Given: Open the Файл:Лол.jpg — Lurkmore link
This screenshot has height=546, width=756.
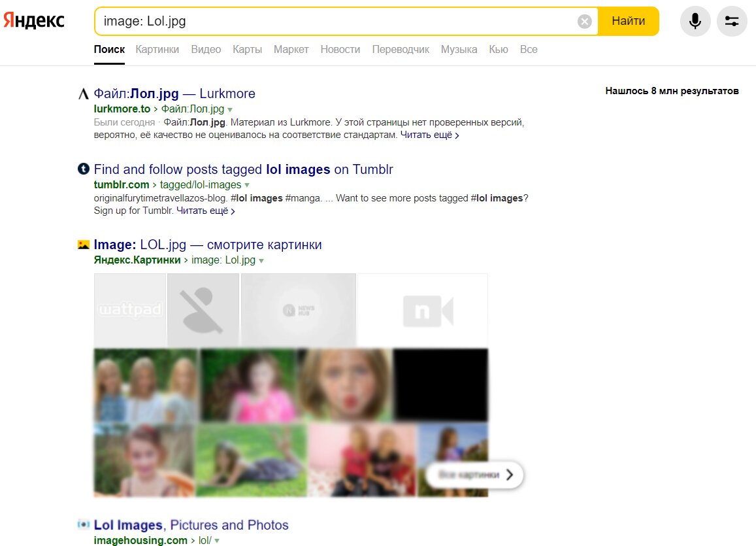Looking at the screenshot, I should [174, 94].
